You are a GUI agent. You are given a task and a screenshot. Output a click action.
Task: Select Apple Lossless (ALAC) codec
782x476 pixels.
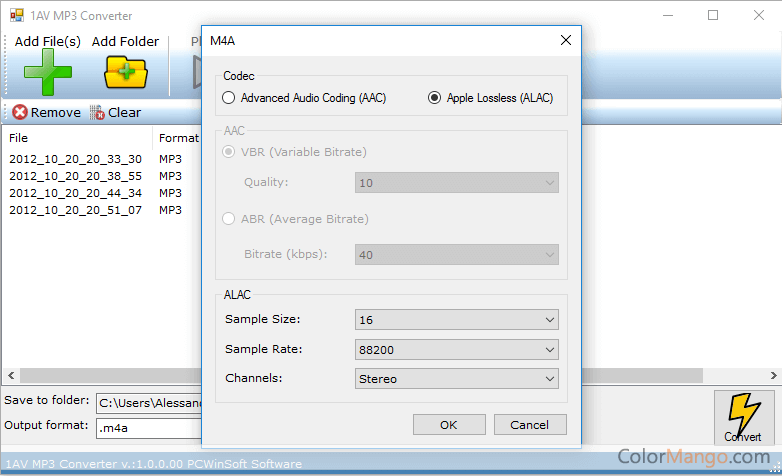coord(434,98)
